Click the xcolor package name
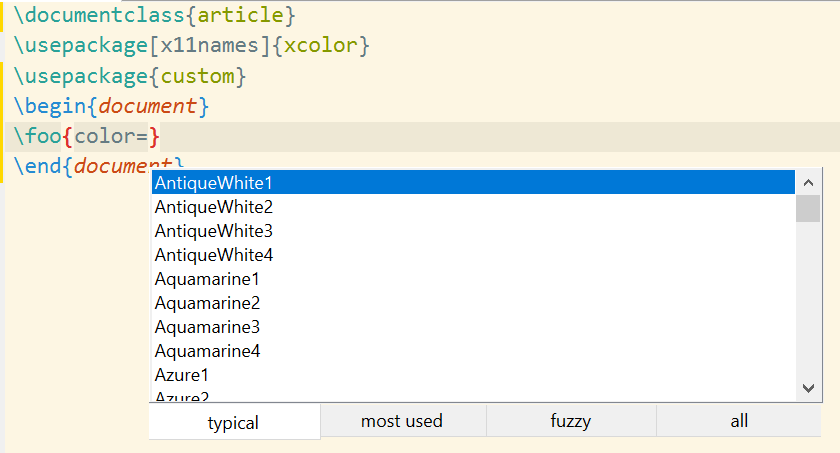This screenshot has width=840, height=453. point(320,46)
